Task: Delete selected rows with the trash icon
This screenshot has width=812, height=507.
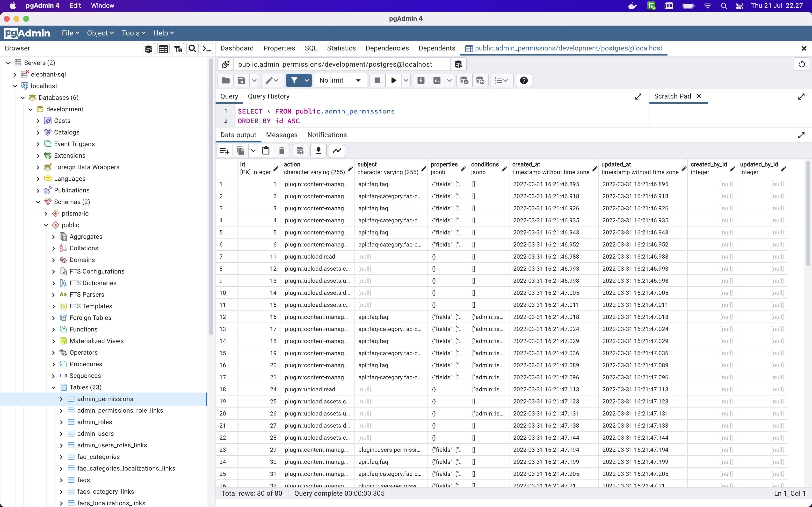Action: [282, 151]
